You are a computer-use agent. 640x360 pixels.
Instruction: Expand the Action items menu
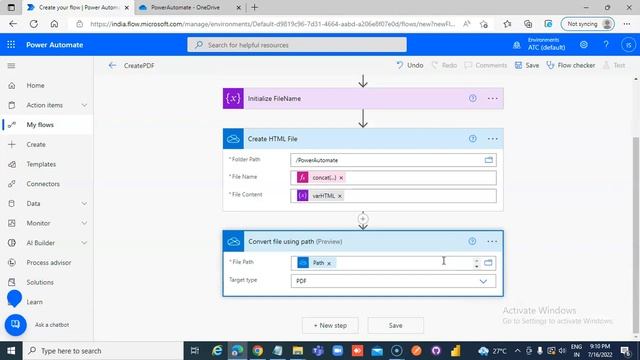(x=84, y=105)
